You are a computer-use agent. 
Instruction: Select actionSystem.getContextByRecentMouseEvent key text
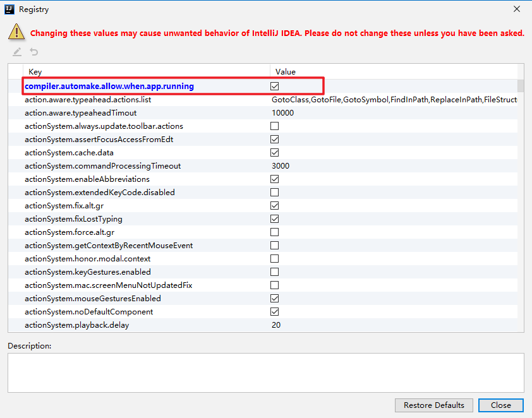click(x=109, y=245)
